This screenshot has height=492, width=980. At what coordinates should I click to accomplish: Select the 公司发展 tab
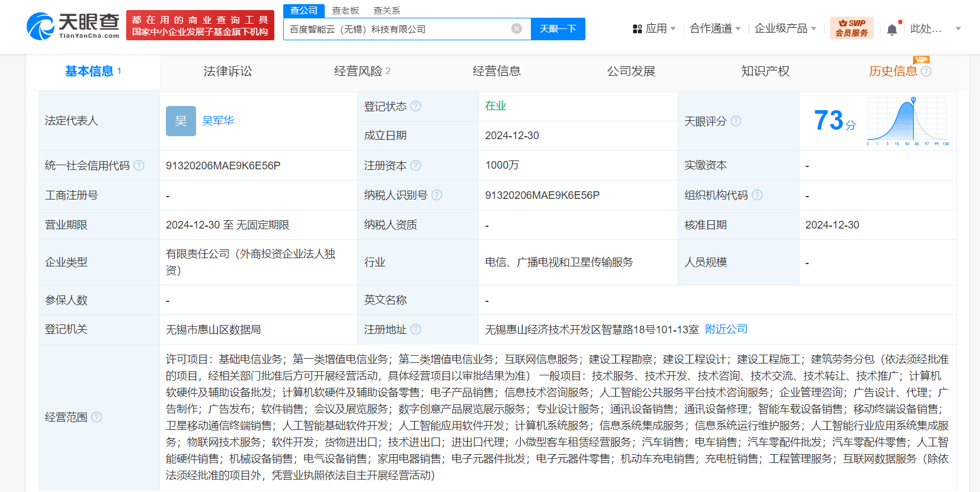631,71
